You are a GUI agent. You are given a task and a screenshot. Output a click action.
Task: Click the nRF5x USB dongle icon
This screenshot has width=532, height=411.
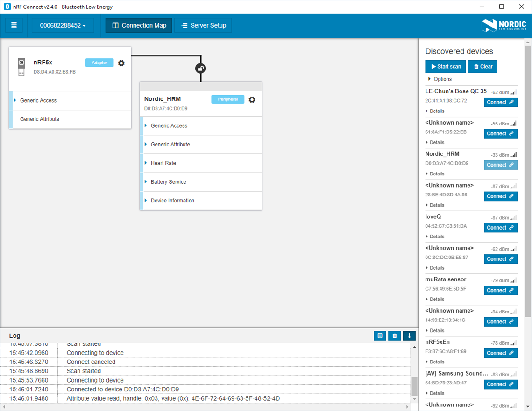click(21, 67)
